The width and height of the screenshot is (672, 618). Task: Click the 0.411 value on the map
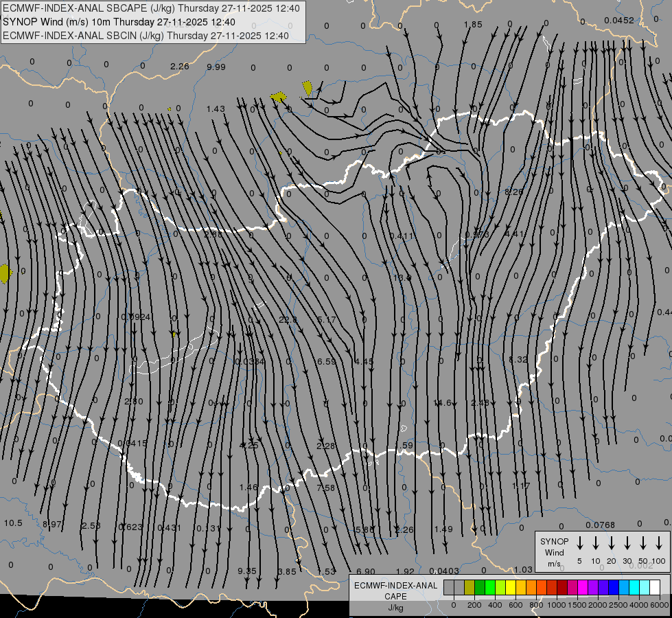(402, 236)
